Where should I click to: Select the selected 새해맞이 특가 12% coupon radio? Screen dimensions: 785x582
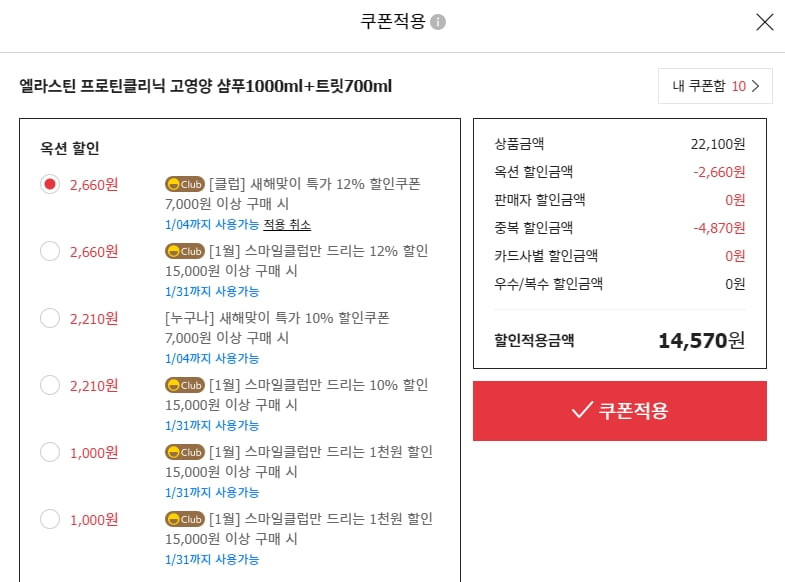pos(50,184)
